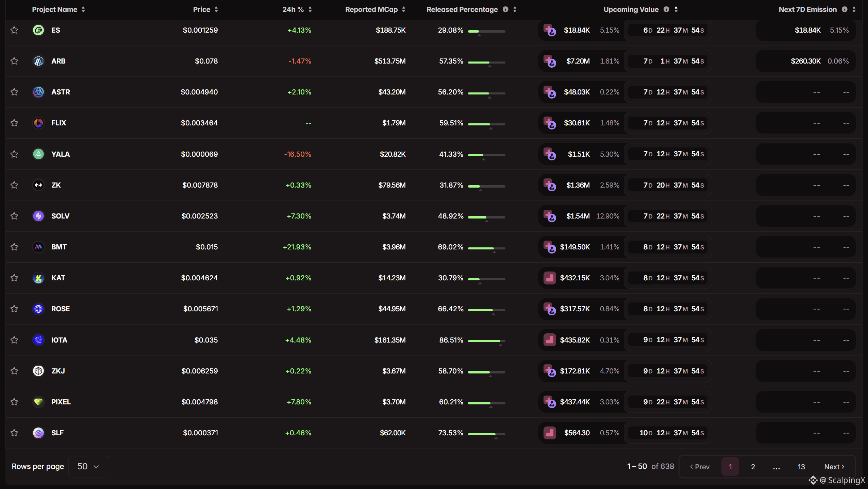Viewport: 868px width, 489px height.
Task: Open the FLIX token logo
Action: (x=38, y=123)
